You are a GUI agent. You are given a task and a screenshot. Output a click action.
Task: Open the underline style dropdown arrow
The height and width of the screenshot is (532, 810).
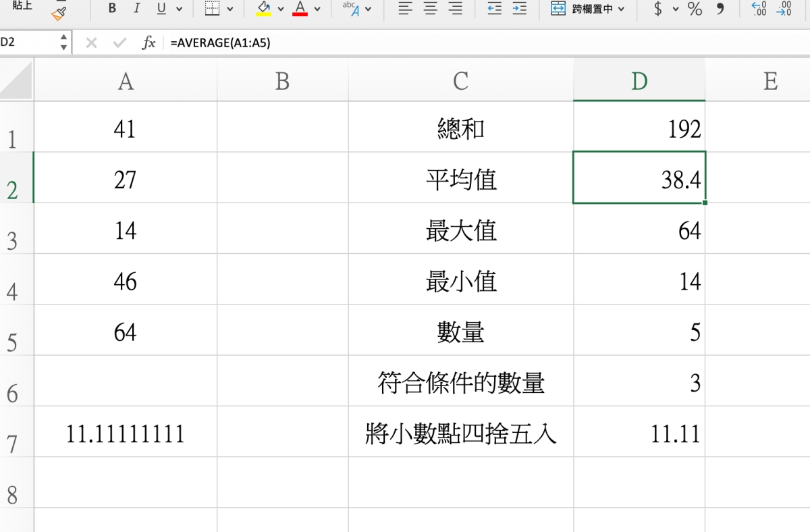[x=179, y=9]
